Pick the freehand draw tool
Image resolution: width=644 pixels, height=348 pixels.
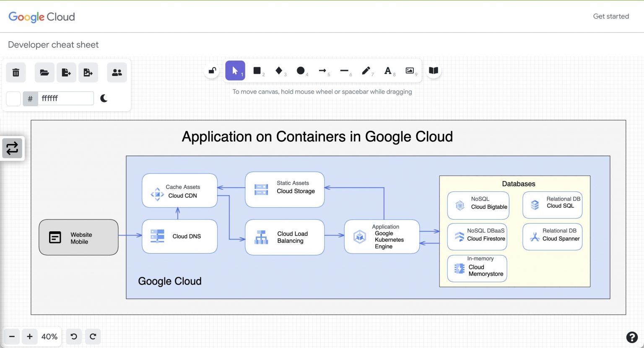click(x=367, y=71)
